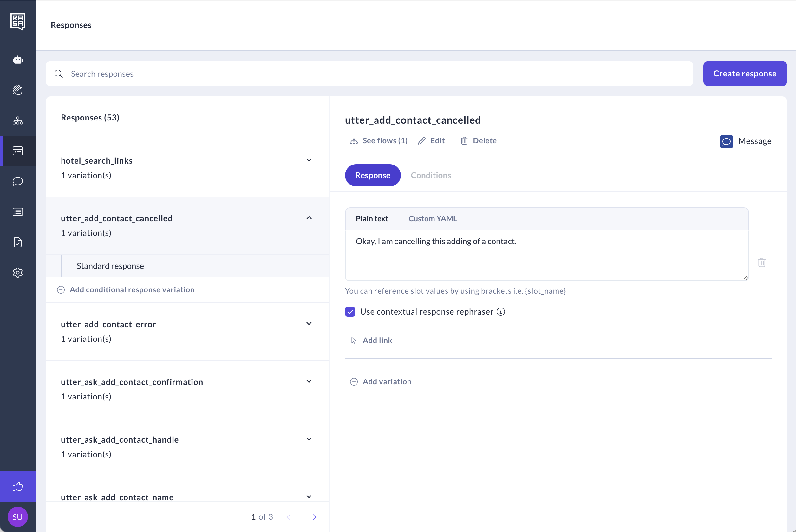796x532 pixels.
Task: Open the document checkmark sidebar icon
Action: click(18, 242)
